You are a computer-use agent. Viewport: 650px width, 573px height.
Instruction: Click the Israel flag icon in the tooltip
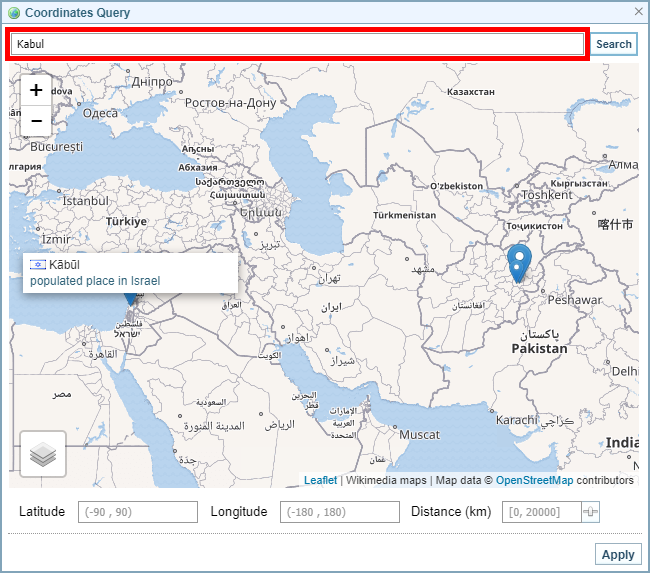coord(38,265)
